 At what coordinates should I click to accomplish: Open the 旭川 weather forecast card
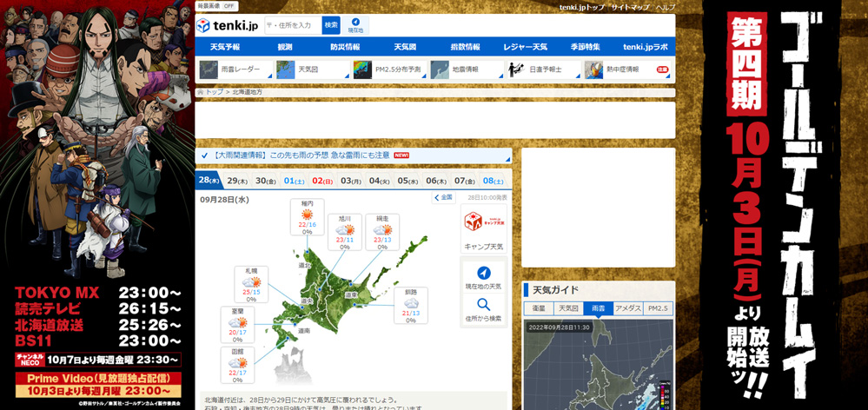(345, 232)
